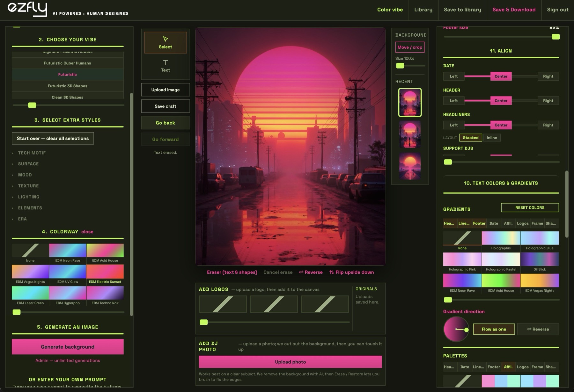This screenshot has height=392, width=574.
Task: Open the Library page
Action: (423, 10)
